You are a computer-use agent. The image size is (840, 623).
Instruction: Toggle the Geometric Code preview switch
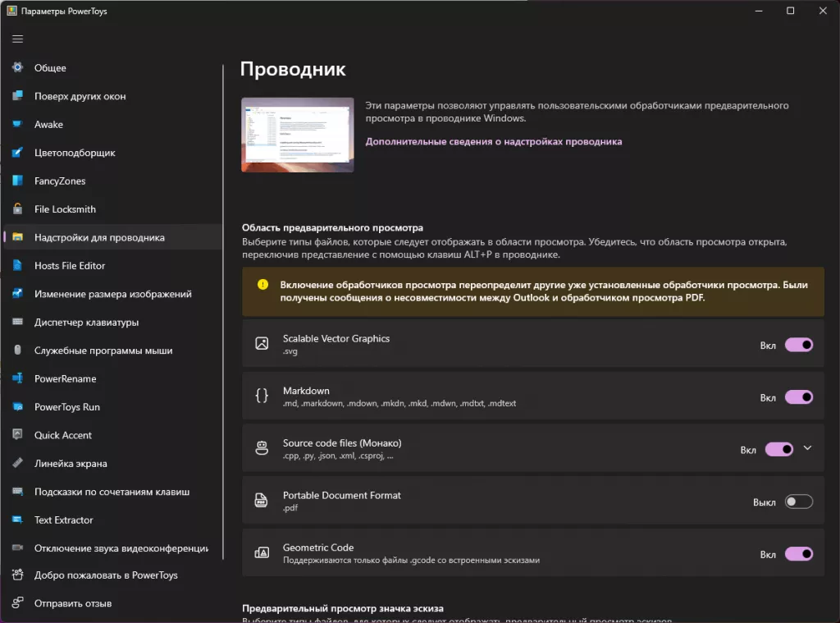click(x=798, y=554)
